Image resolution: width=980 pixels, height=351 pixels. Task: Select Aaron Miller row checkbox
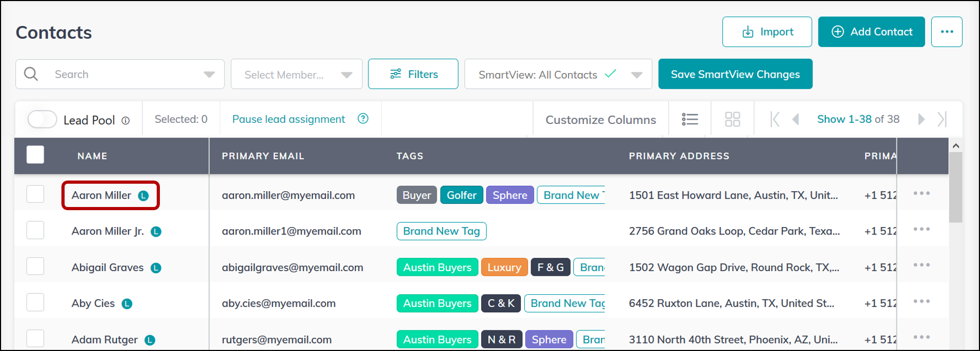click(x=35, y=194)
